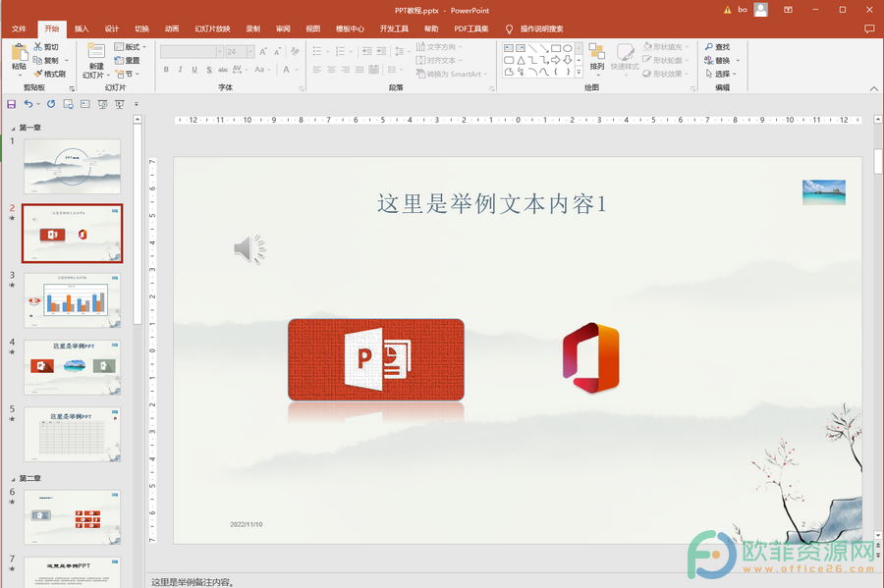
Task: Toggle left text alignment
Action: 317,70
